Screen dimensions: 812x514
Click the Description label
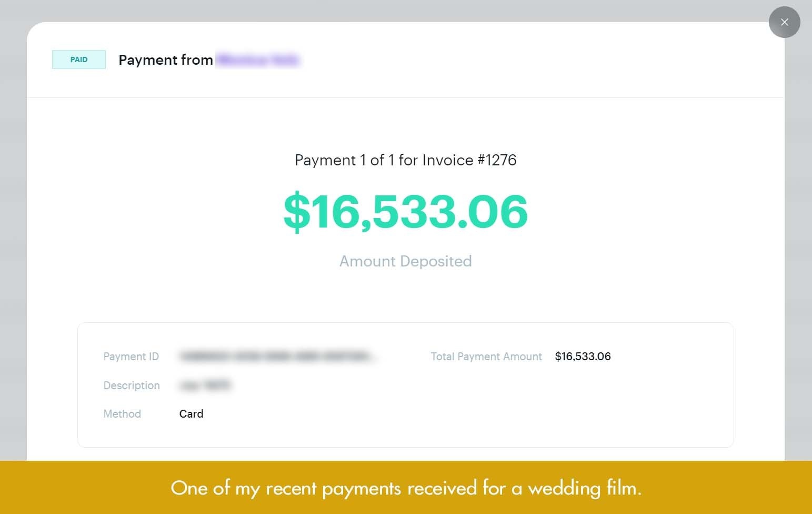pyautogui.click(x=132, y=385)
